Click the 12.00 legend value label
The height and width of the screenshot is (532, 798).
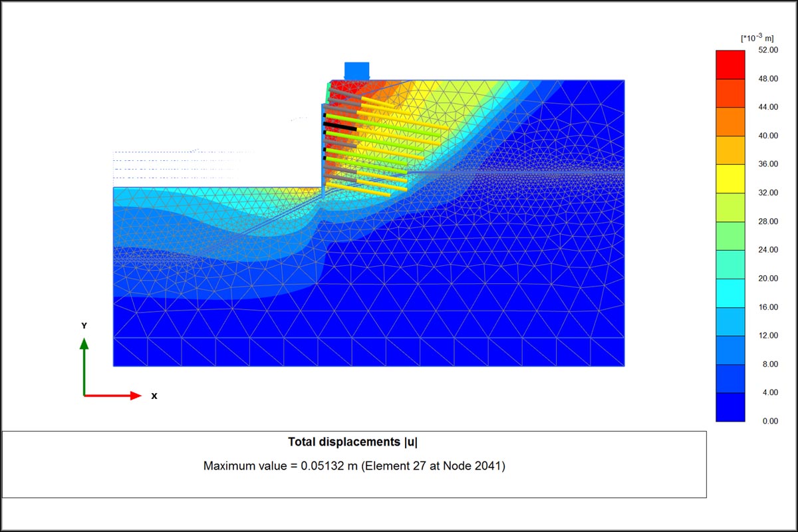pos(768,336)
